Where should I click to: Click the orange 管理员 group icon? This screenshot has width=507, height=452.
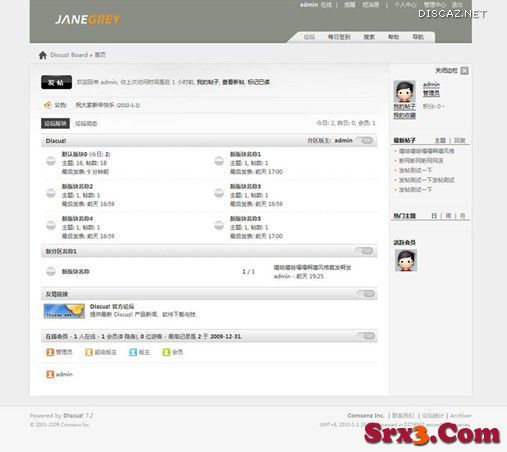50,352
